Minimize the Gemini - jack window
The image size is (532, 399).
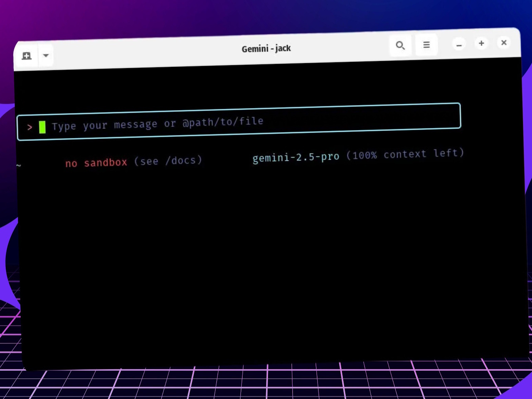click(x=459, y=45)
